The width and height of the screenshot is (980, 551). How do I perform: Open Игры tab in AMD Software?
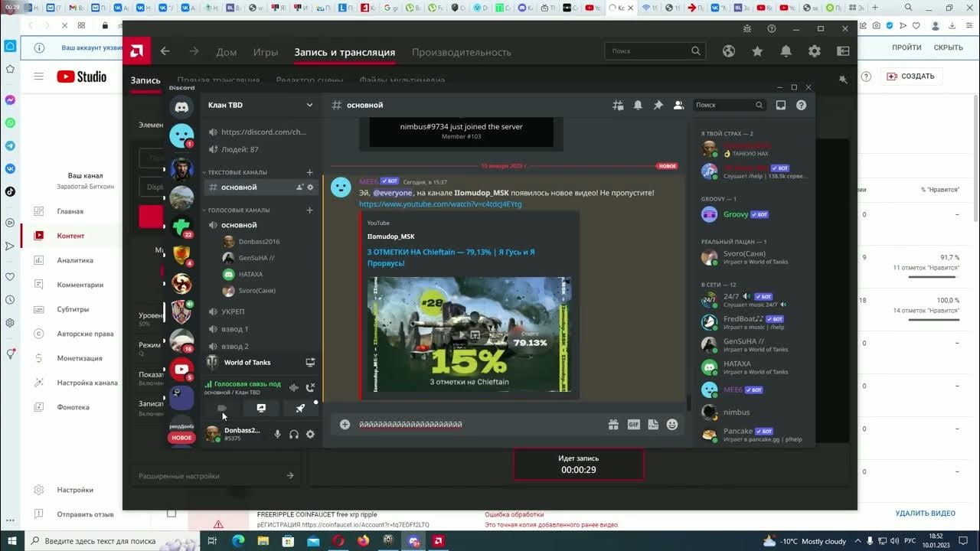click(x=266, y=52)
